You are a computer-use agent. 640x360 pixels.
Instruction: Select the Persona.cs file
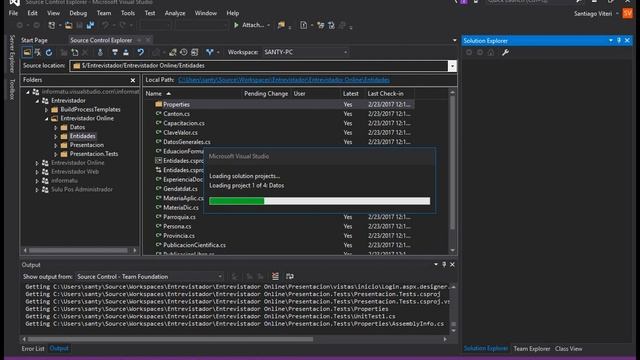click(177, 227)
